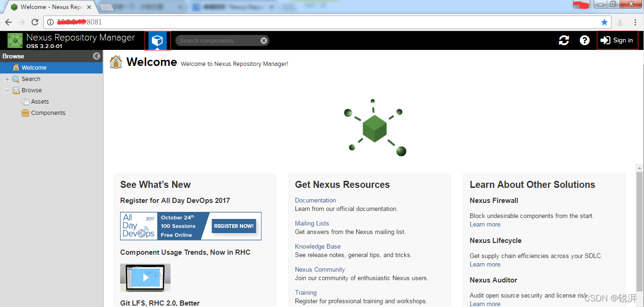This screenshot has width=644, height=307.
Task: Play the RHC video thumbnail
Action: click(145, 277)
